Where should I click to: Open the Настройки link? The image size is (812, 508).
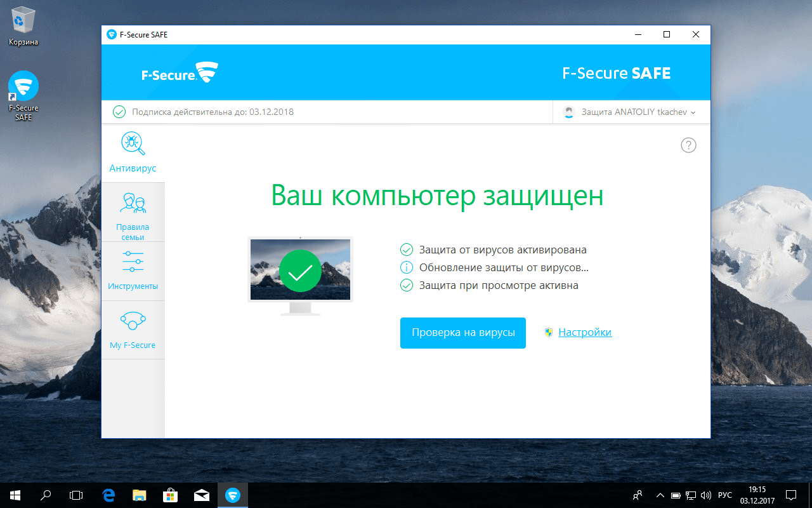(x=585, y=332)
